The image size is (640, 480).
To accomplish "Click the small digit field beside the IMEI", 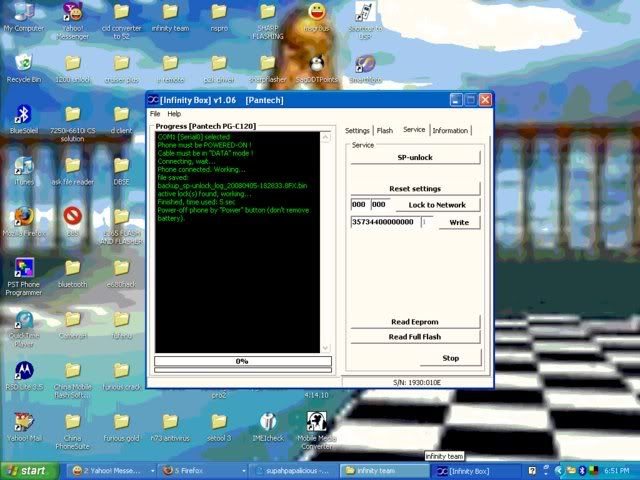I will [427, 222].
